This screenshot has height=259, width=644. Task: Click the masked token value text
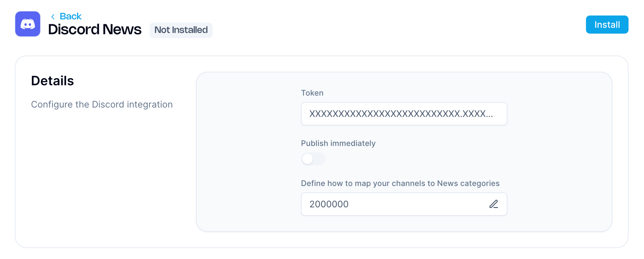pos(401,114)
